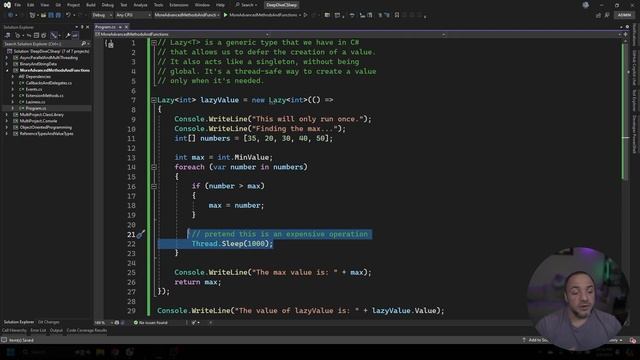Open the Debug menu
Image resolution: width=640 pixels, height=360 pixels.
coord(108,5)
